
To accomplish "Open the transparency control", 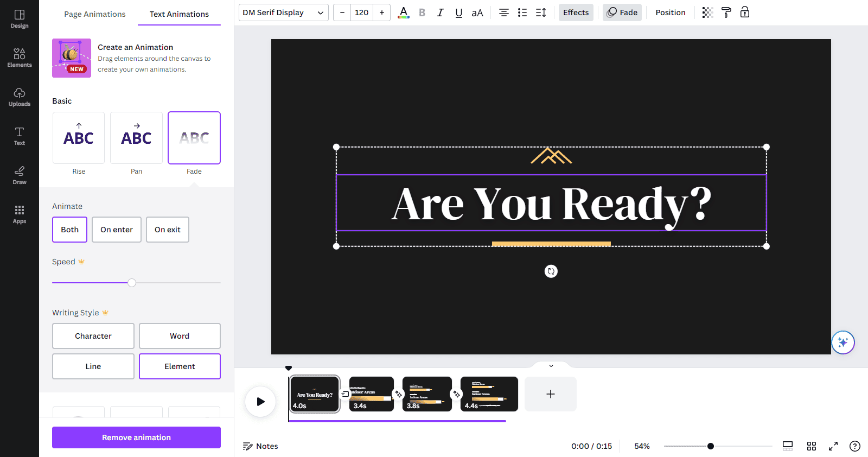I will click(x=707, y=12).
